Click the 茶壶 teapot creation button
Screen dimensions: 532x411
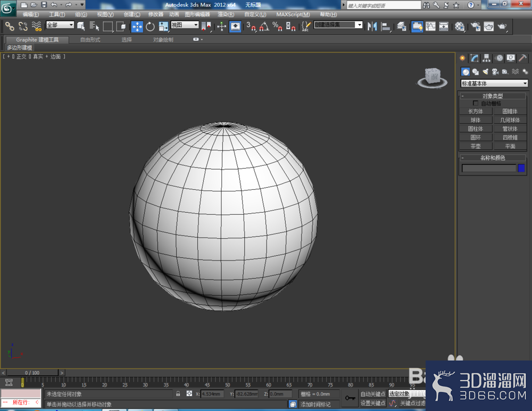click(475, 146)
